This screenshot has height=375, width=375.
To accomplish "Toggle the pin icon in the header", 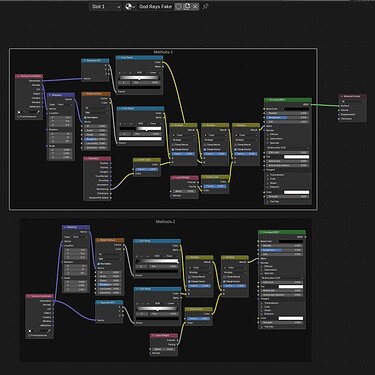I will point(206,6).
